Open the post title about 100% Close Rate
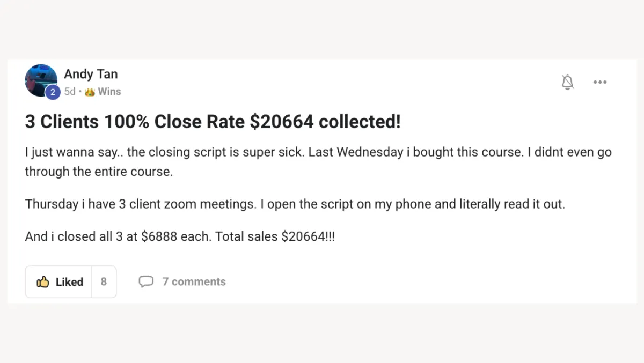This screenshot has height=363, width=644. [x=213, y=122]
